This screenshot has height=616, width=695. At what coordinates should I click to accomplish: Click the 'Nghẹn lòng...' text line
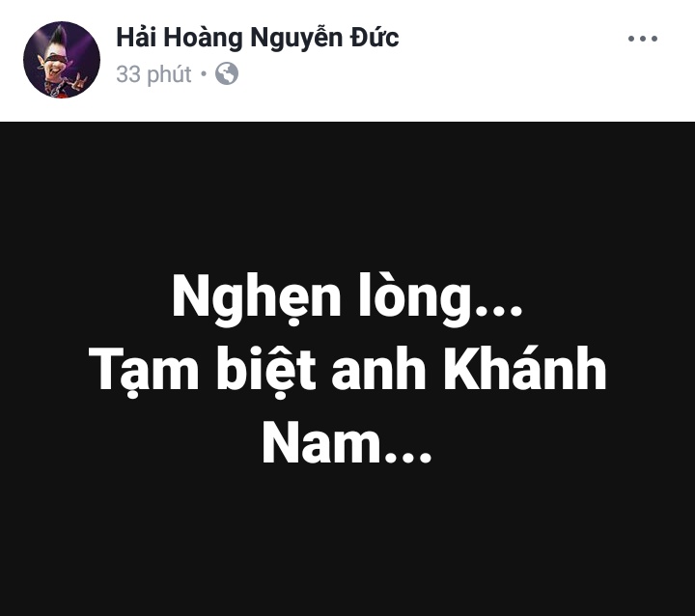347,298
